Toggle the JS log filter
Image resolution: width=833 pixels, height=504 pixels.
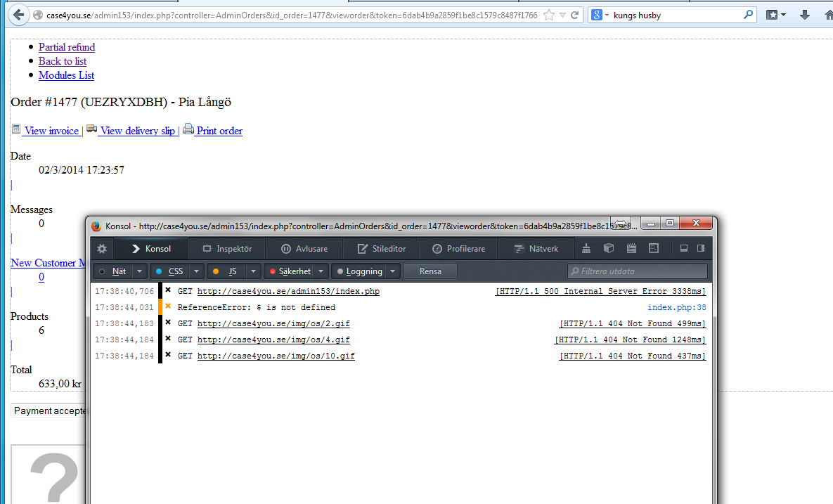[x=226, y=271]
